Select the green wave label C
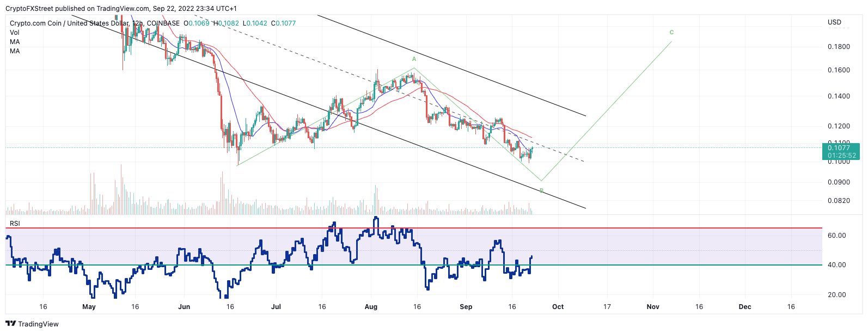This screenshot has height=333, width=868. [671, 33]
